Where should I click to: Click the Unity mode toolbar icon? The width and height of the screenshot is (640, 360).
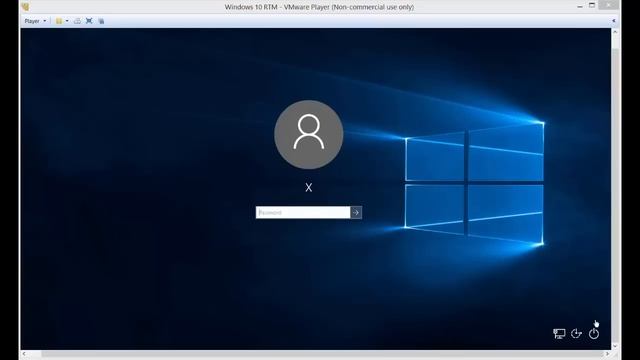(x=101, y=21)
